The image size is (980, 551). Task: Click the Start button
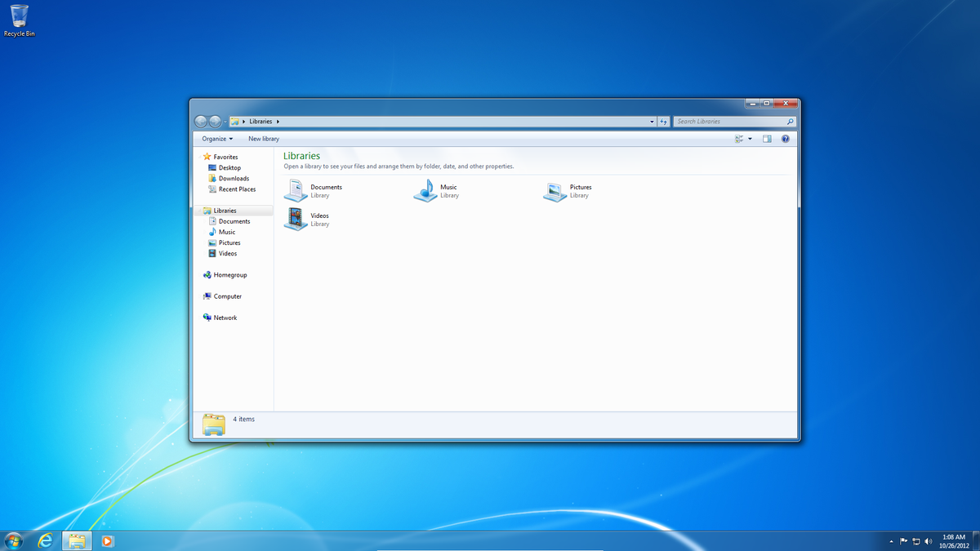pos(13,540)
